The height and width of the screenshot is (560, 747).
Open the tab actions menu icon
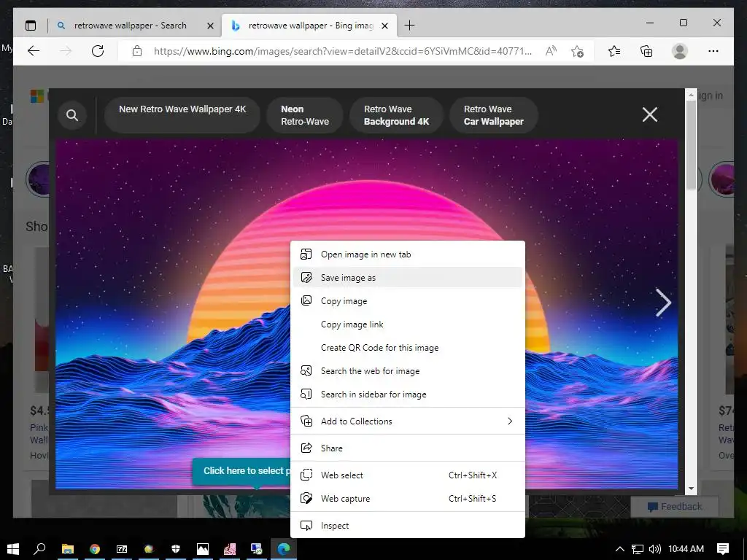[31, 26]
